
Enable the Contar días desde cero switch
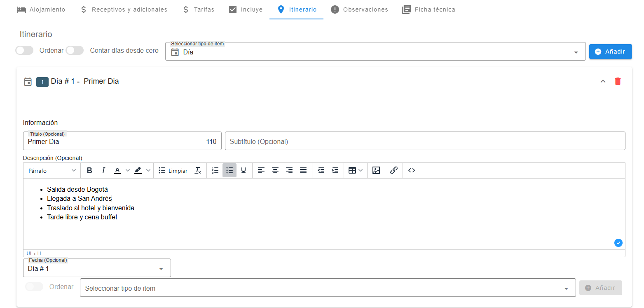tap(75, 50)
